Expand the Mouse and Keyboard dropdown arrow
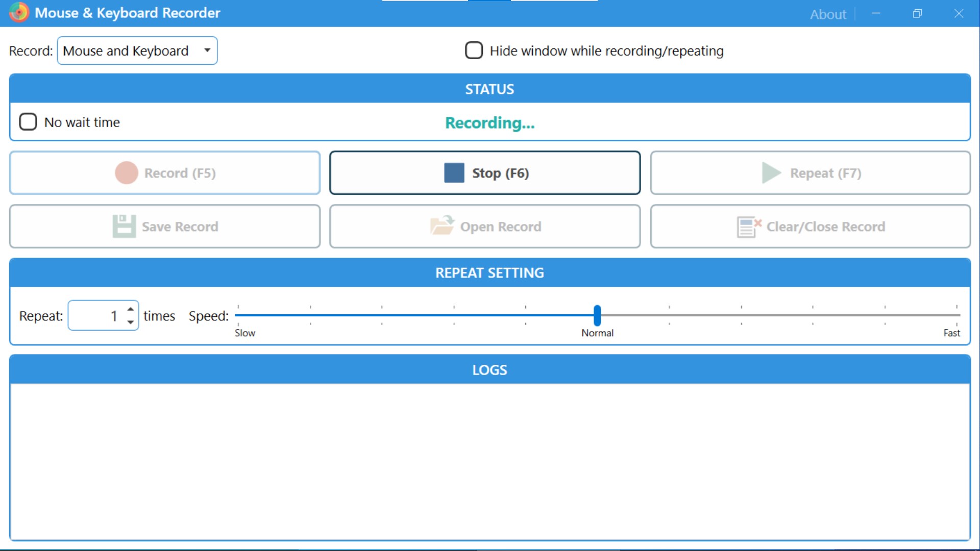Viewport: 980px width, 551px height. (207, 51)
